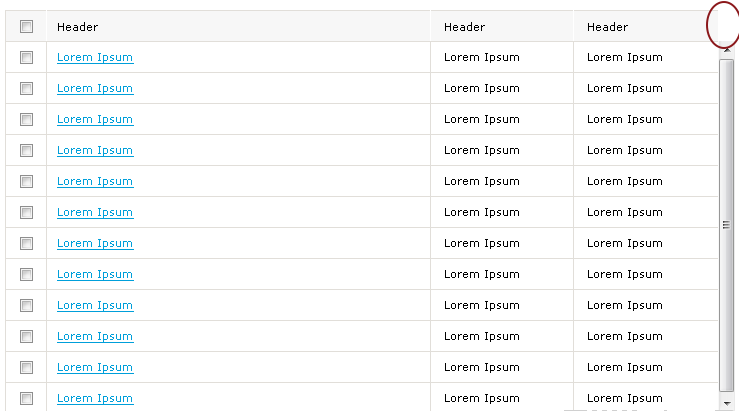
Task: Click the second row's Lorem Ipsum link
Action: point(95,89)
